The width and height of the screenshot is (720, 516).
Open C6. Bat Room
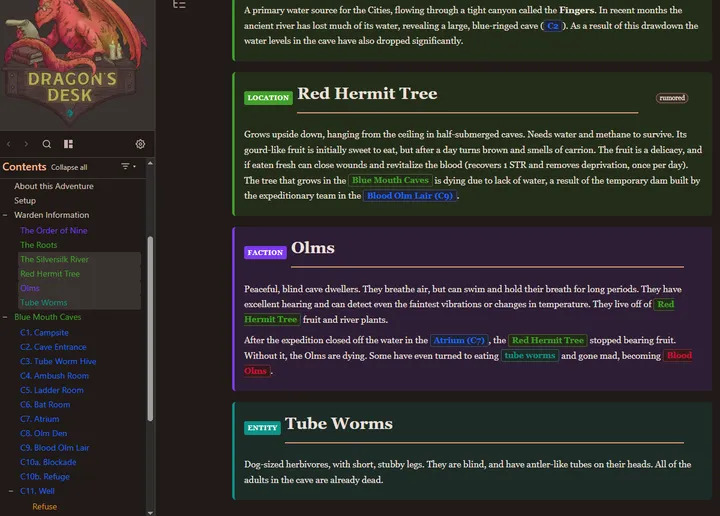[45, 404]
